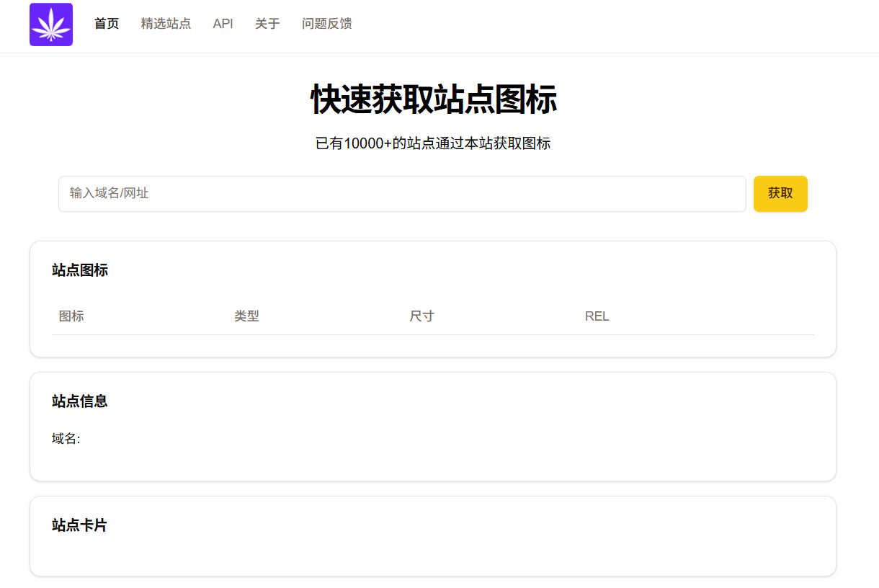Screen dimensions: 879x588
Task: Click the purple leaf logo icon
Action: pyautogui.click(x=51, y=24)
